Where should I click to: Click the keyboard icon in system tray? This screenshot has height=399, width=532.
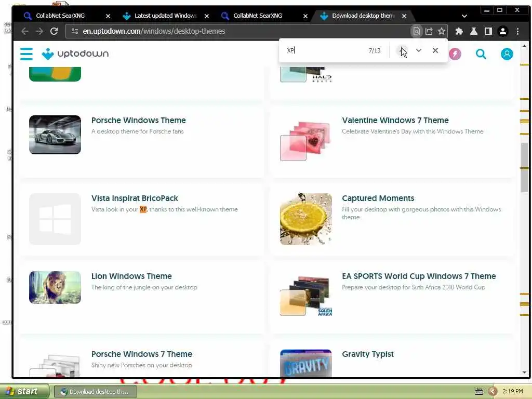[x=478, y=392]
